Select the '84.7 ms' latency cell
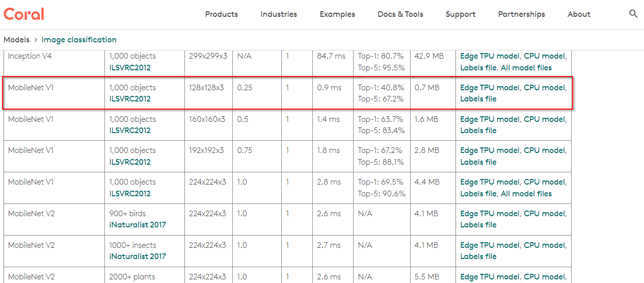Viewport: 644px width, 283px height. [331, 56]
